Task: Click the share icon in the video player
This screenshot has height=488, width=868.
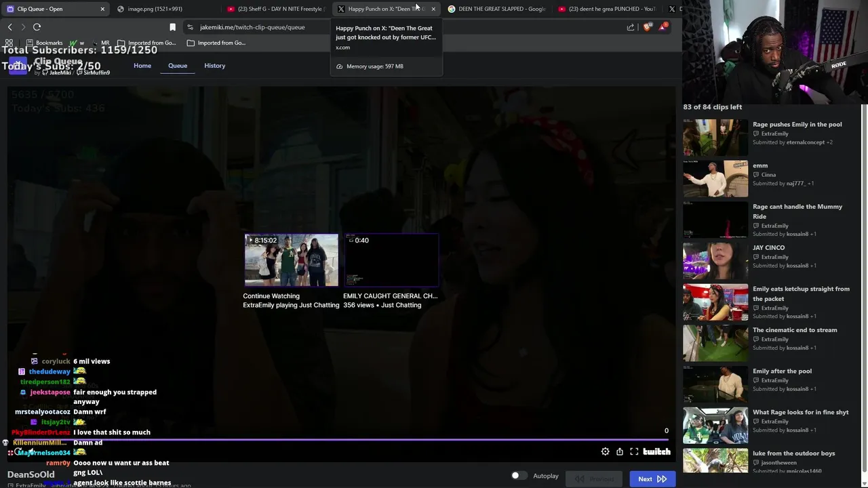Action: click(620, 451)
